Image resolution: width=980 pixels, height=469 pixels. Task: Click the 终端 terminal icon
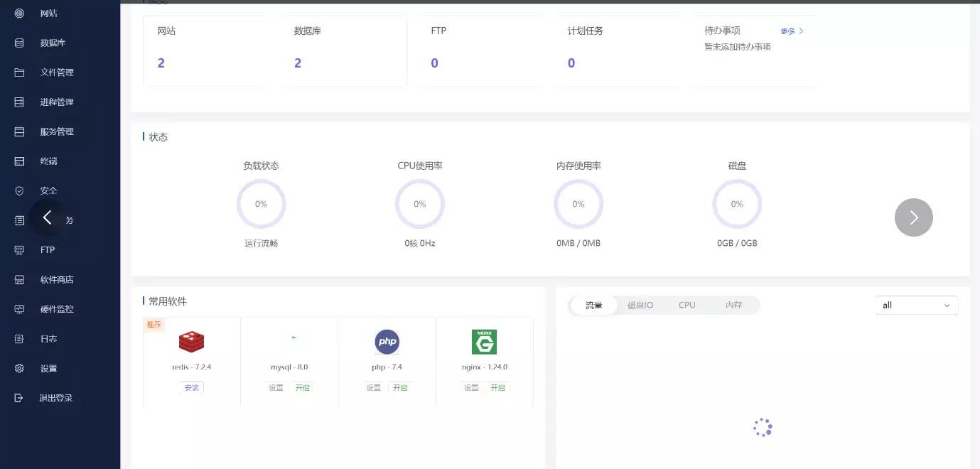click(x=19, y=161)
